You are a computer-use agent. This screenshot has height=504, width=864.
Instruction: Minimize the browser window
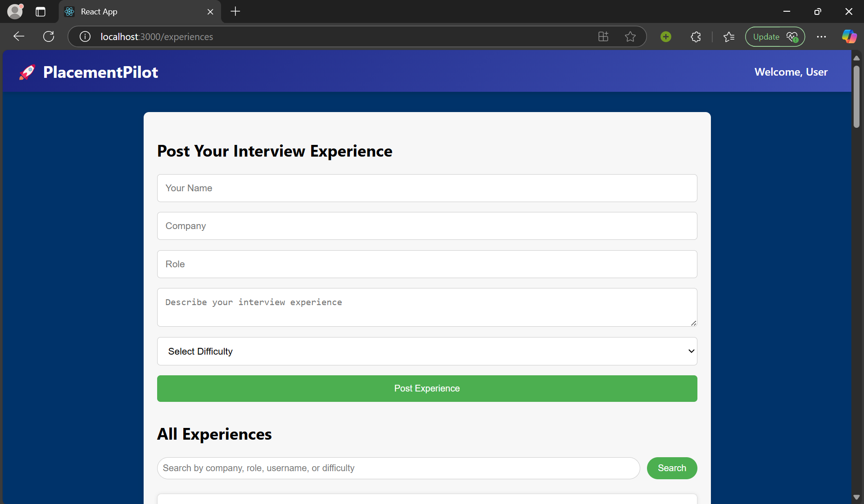click(x=787, y=12)
